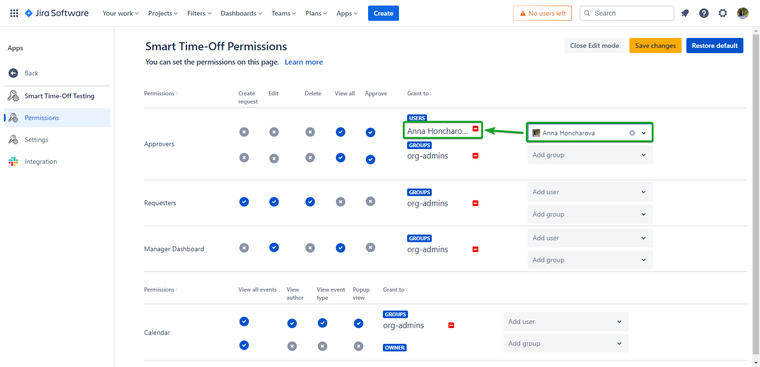Screen dimensions: 760x367
Task: Toggle Delete permission for Manager Dashboard
Action: pos(310,248)
